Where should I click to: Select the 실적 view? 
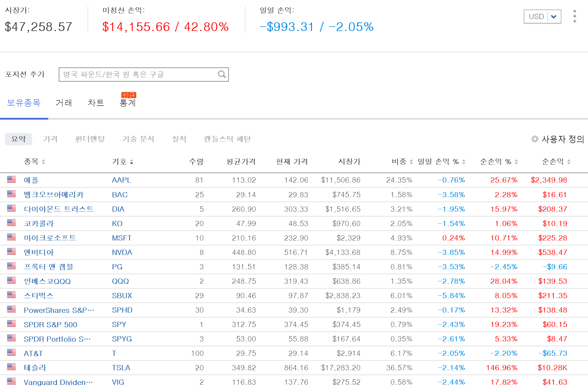[179, 139]
